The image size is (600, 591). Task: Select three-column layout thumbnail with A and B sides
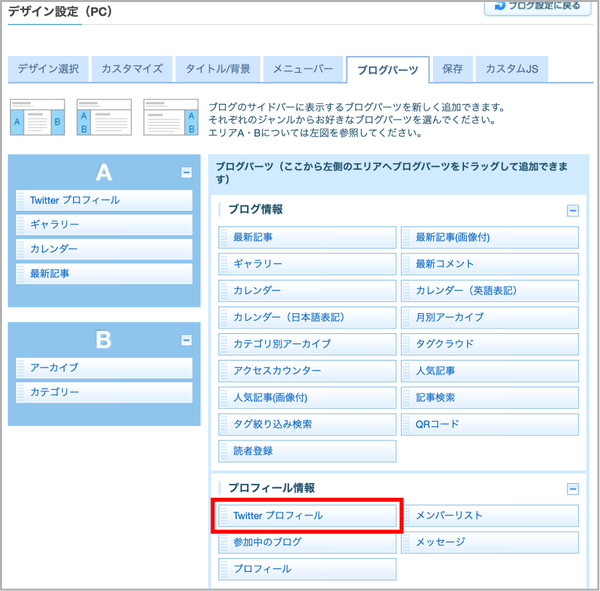pos(38,117)
